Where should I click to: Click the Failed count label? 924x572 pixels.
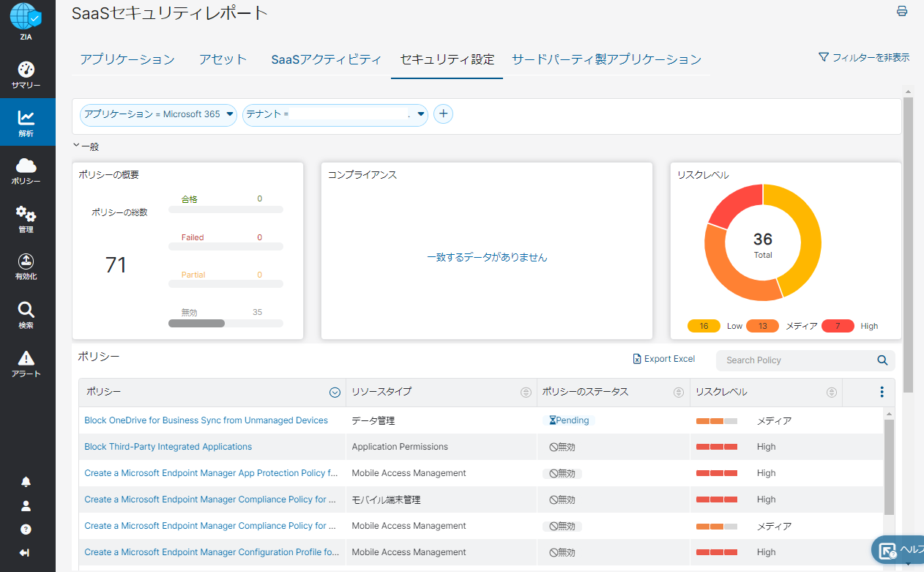click(193, 237)
